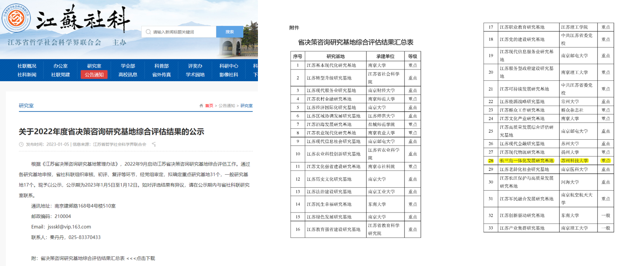The height and width of the screenshot is (266, 644).
Task: Click the 等级 column header
Action: point(413,56)
